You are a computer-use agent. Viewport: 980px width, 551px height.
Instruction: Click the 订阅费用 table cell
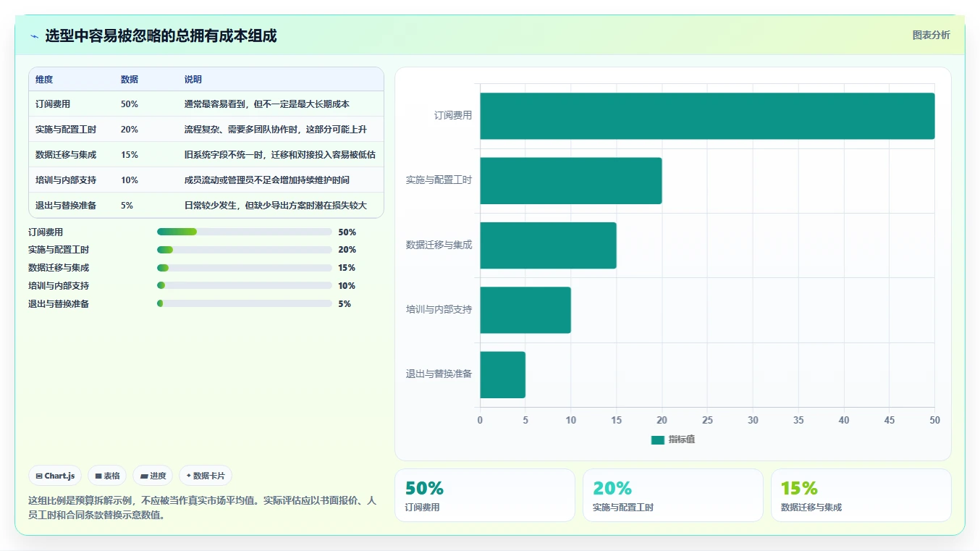53,104
